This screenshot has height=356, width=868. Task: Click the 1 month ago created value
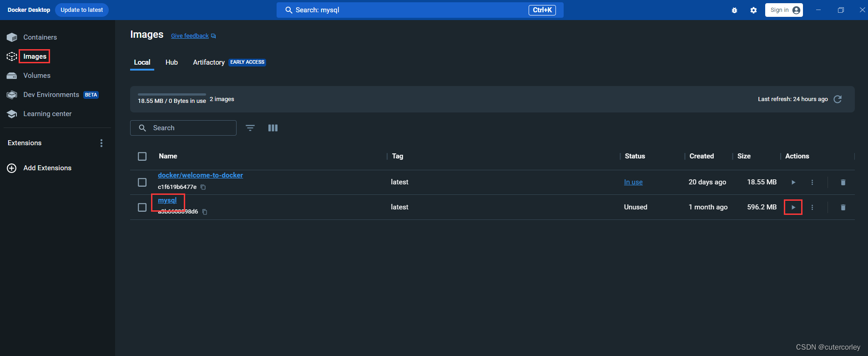tap(708, 207)
